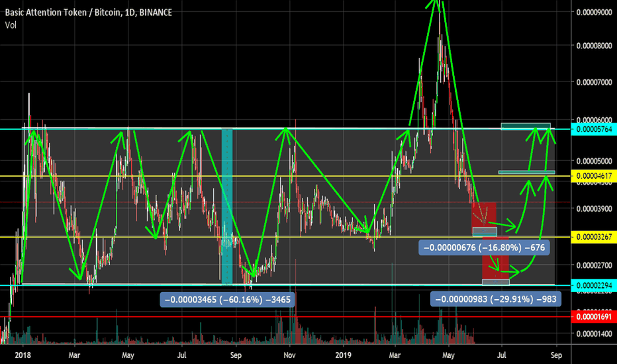The width and height of the screenshot is (617, 364).
Task: Click the May label following 2019
Action: pyautogui.click(x=448, y=355)
